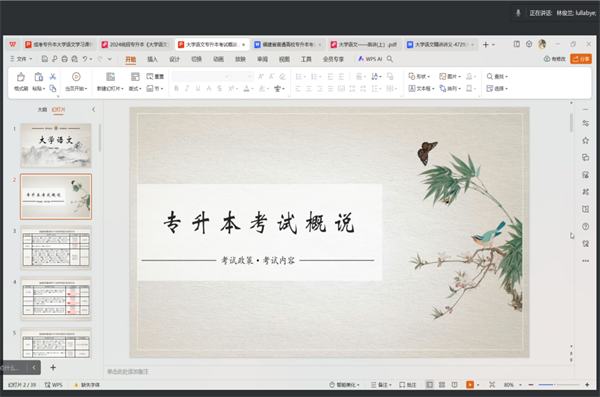Click the notes area placeholder text
The image size is (600, 397).
[x=128, y=371]
